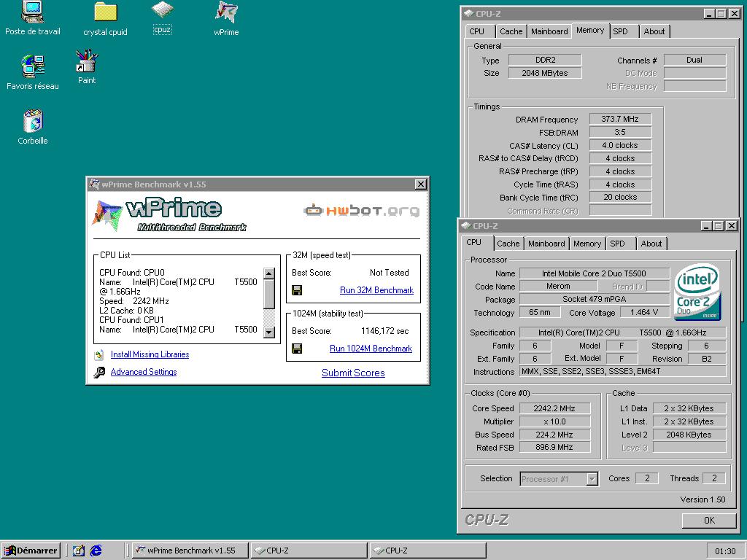747x560 pixels.
Task: Expand Processor #1 selection dropdown
Action: [x=592, y=479]
